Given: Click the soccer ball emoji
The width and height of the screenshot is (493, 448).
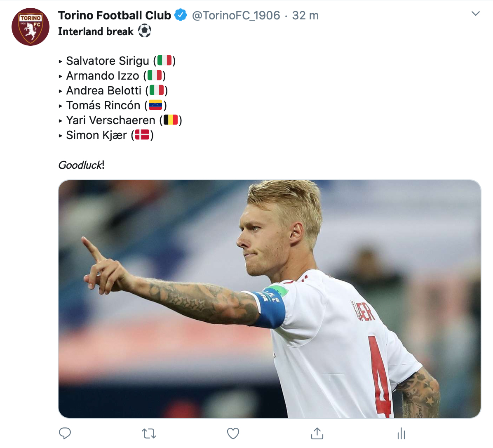Looking at the screenshot, I should coord(145,31).
